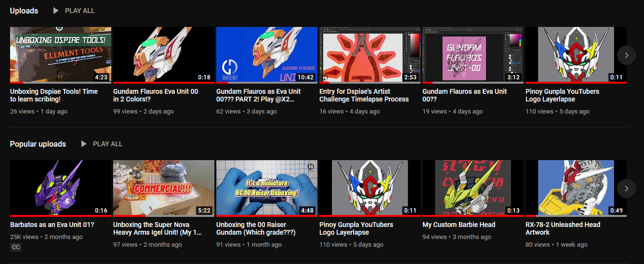Click PLAY ALL for Uploads
The height and width of the screenshot is (264, 644).
point(80,11)
